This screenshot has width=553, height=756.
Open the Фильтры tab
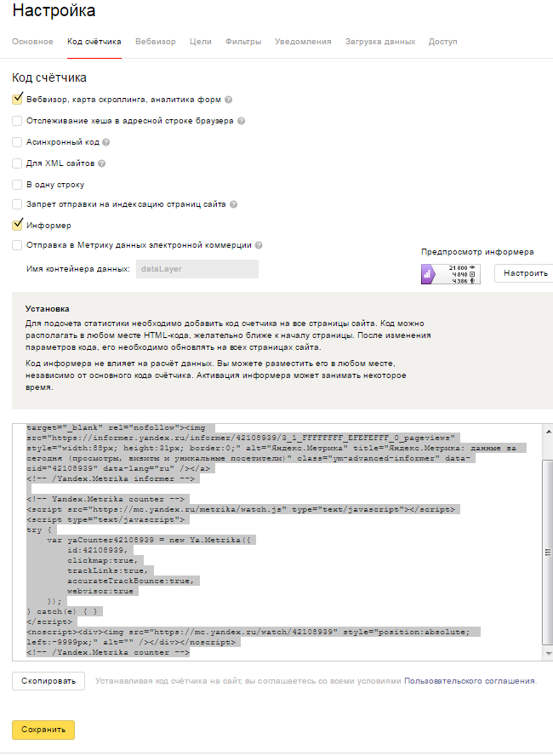click(243, 42)
